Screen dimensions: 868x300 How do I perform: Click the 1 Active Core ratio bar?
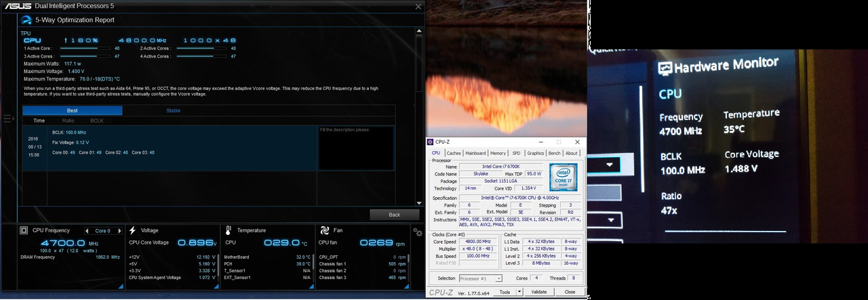[x=85, y=49]
